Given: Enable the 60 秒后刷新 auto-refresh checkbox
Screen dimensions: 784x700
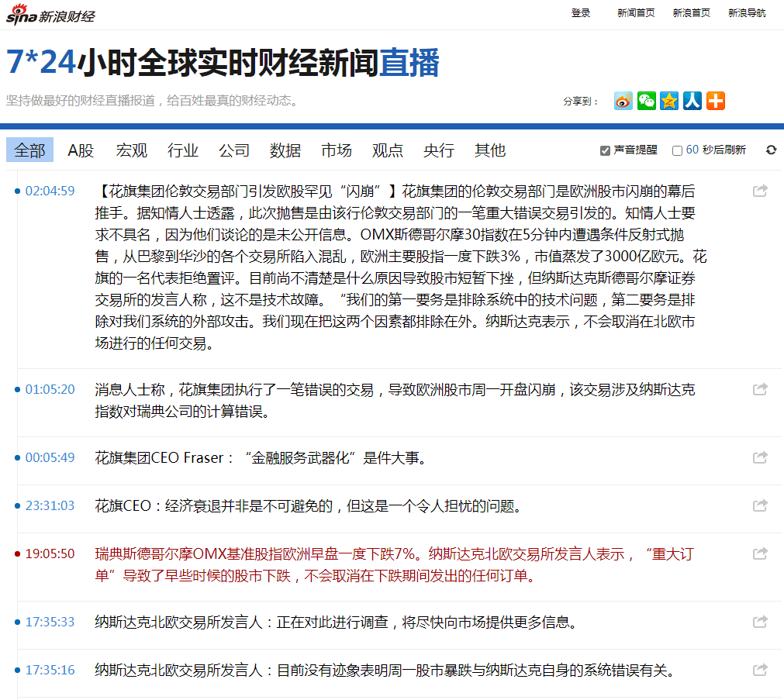Looking at the screenshot, I should [677, 150].
